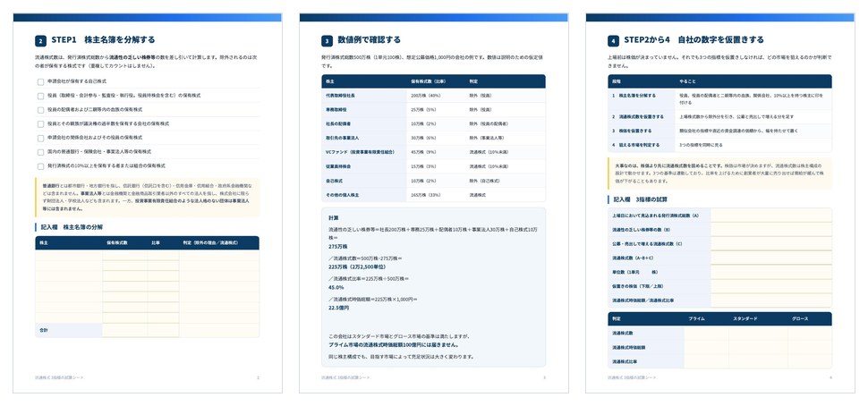The image size is (868, 406).
Task: Click the 200万株（40%）cell
Action: coord(425,96)
